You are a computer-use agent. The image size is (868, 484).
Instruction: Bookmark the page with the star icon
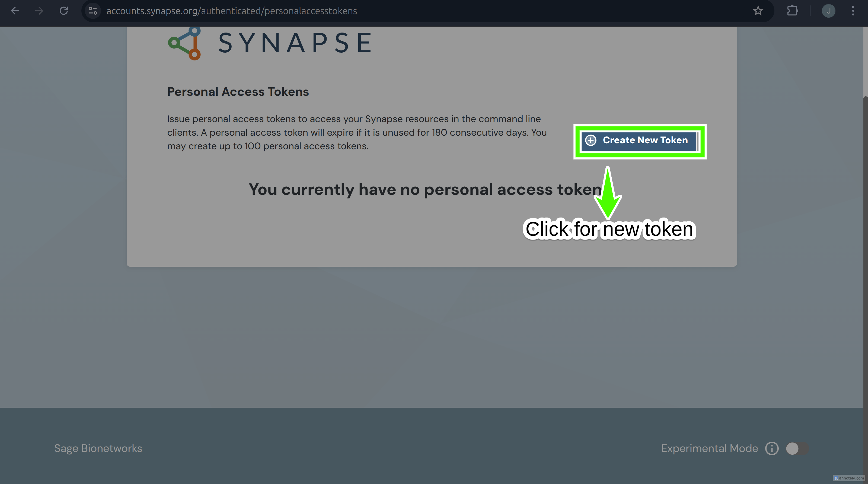pyautogui.click(x=758, y=11)
